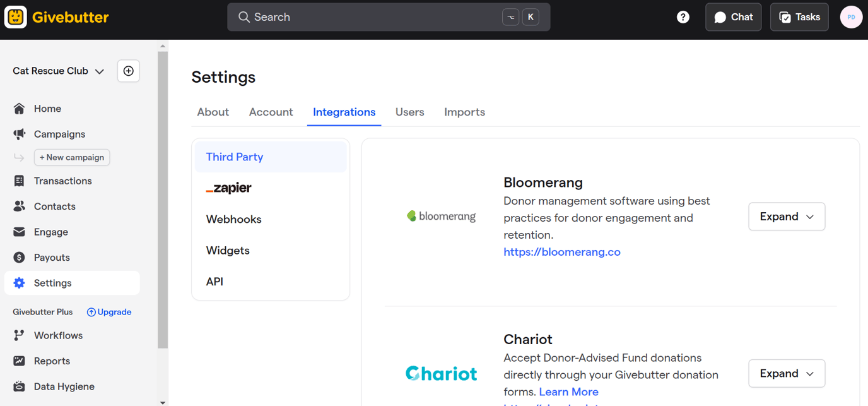Open Transactions in the sidebar
The image size is (868, 406).
click(x=62, y=181)
